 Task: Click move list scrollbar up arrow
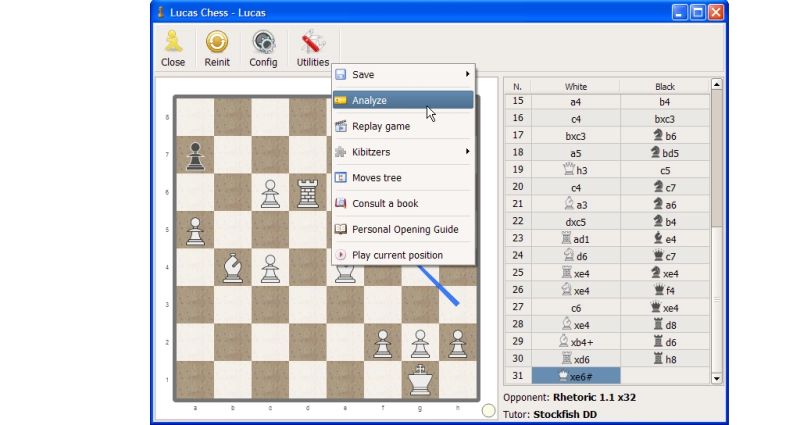click(x=716, y=84)
